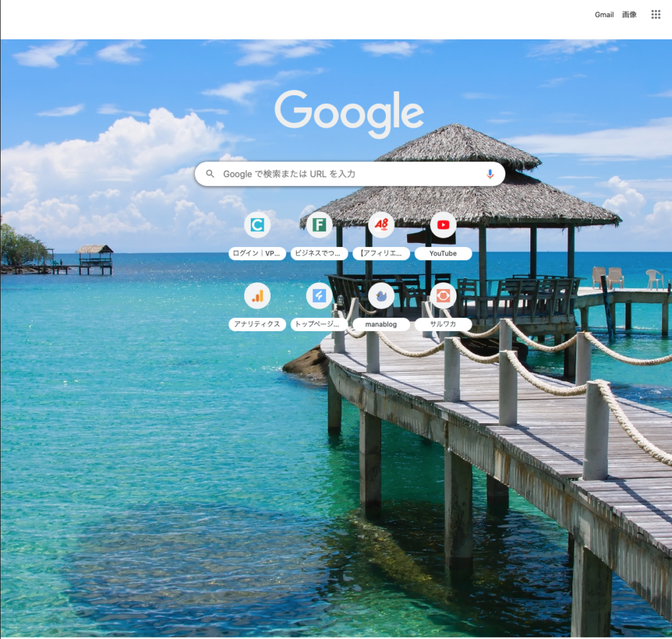Click the manablog label

point(381,324)
